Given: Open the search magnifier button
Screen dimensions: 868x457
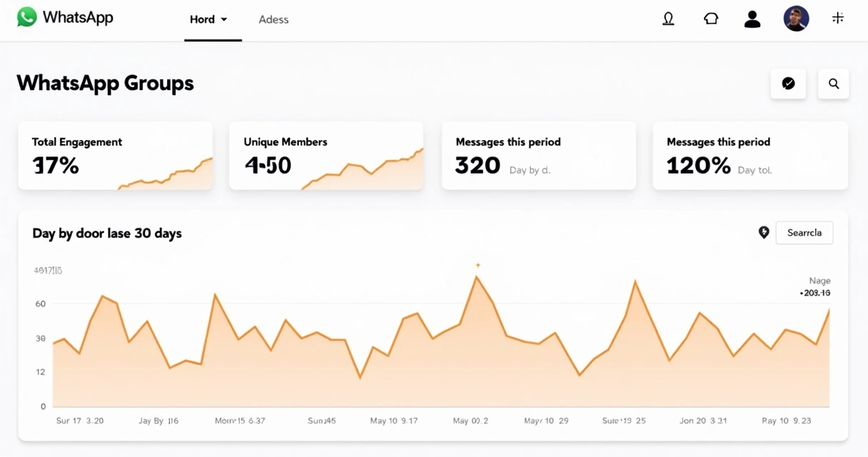Looking at the screenshot, I should tap(834, 84).
